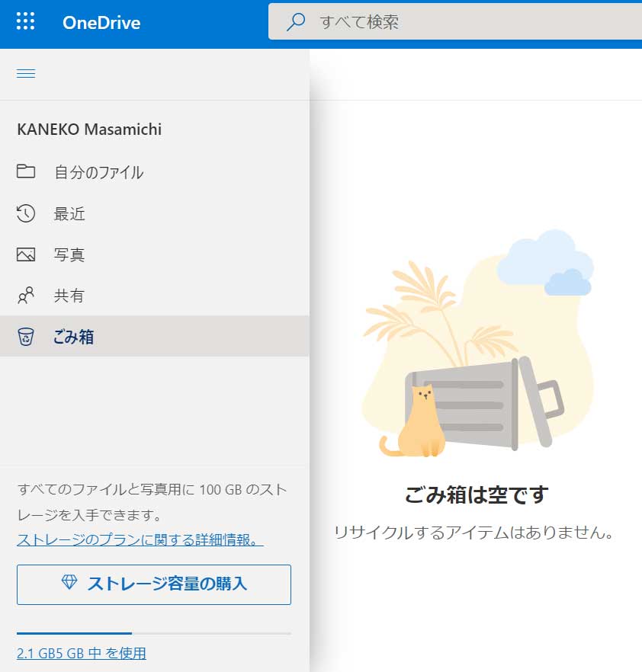Select ごみ箱 in the sidebar
642x672 pixels.
154,337
